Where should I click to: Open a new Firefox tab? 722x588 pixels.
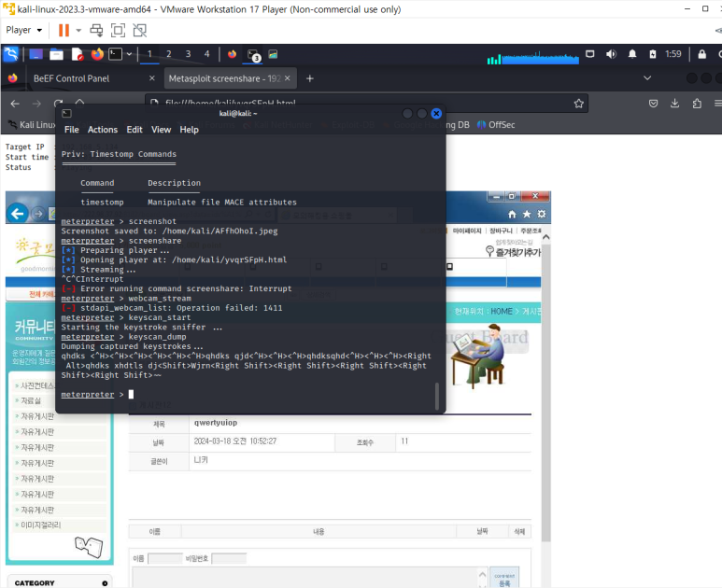(x=310, y=78)
